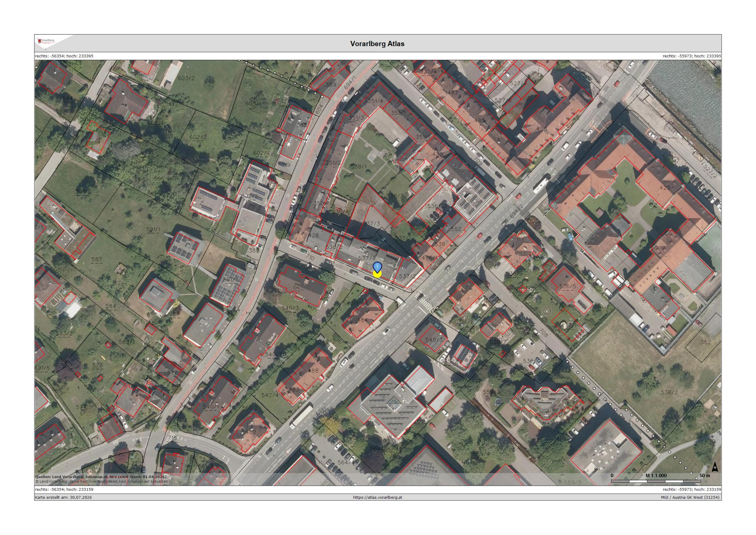Viewport: 756px width, 535px height.
Task: Click parcel label 545/3
Action: (434, 340)
